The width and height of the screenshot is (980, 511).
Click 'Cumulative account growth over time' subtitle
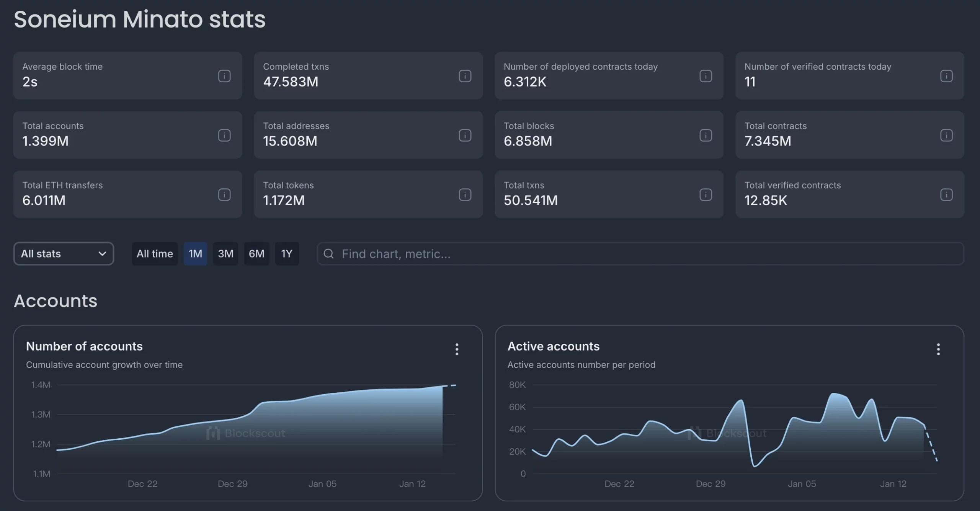coord(104,365)
